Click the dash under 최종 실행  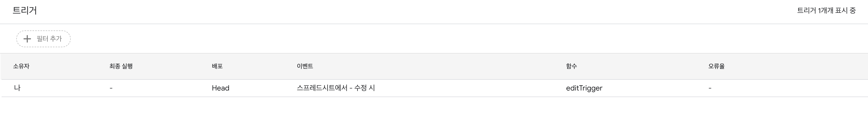tap(111, 88)
